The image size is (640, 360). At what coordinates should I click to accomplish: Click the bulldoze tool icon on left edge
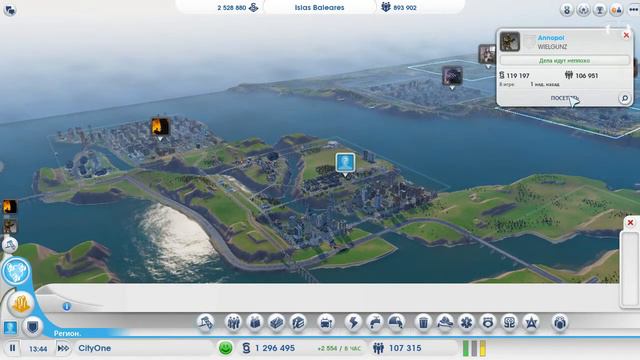10,245
